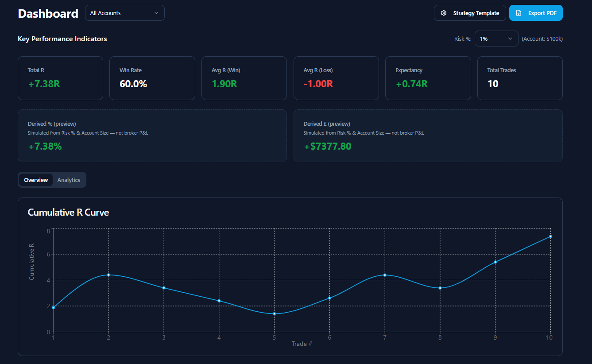Click the chart data point for trade 8
The image size is (592, 364).
click(440, 288)
